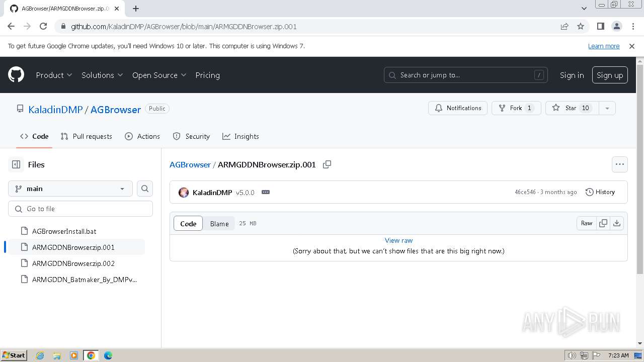Download raw file icon button
644x362 pixels.
tap(617, 223)
